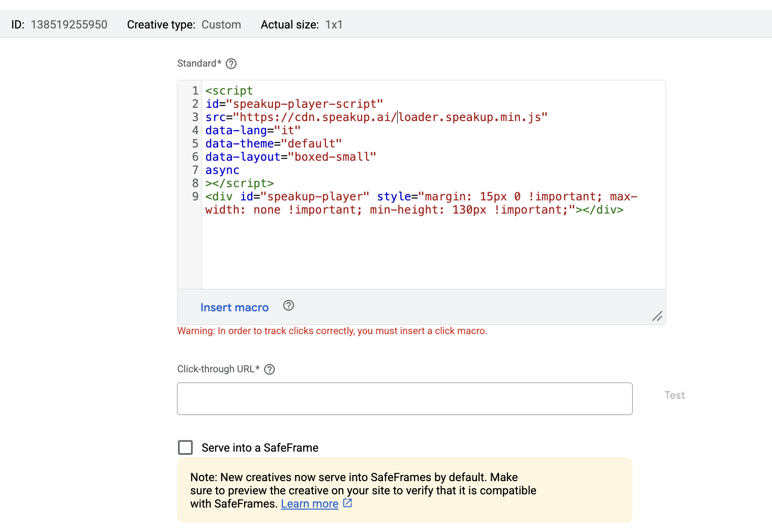The width and height of the screenshot is (772, 532).
Task: Click the opening <script tag on line 1
Action: 229,91
